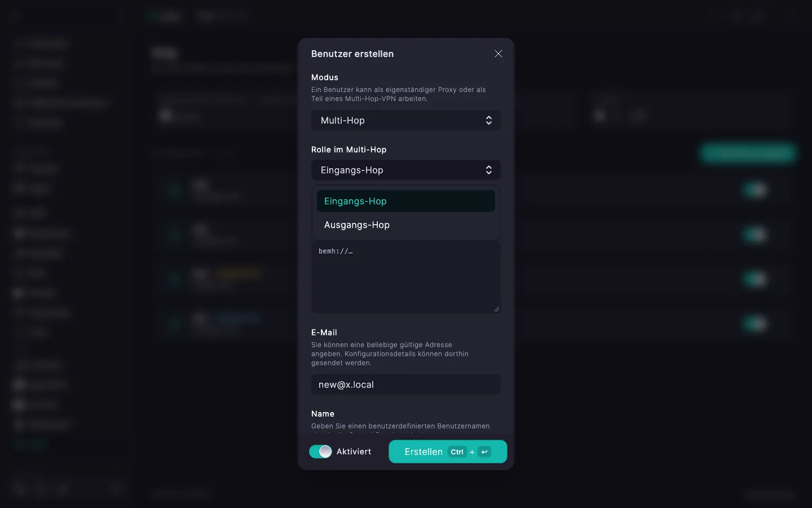The width and height of the screenshot is (812, 508).
Task: Click the Enter key icon on Erstellen
Action: pos(484,452)
